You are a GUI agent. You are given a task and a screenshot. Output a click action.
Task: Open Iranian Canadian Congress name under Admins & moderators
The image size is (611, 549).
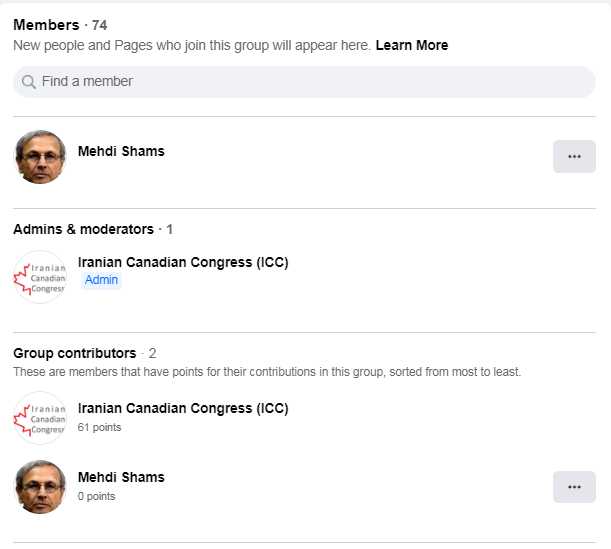[x=183, y=263]
